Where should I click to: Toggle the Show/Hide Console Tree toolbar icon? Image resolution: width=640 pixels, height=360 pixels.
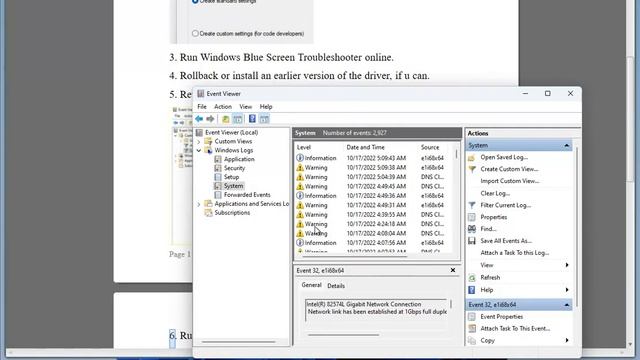(238, 119)
